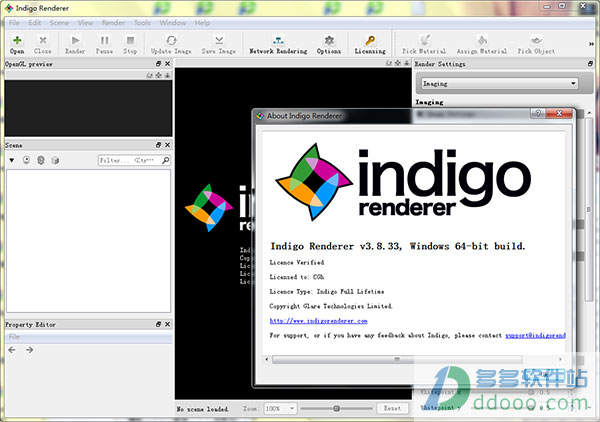Open the Imaging dropdown in Render Settings
The width and height of the screenshot is (600, 422).
(x=500, y=83)
